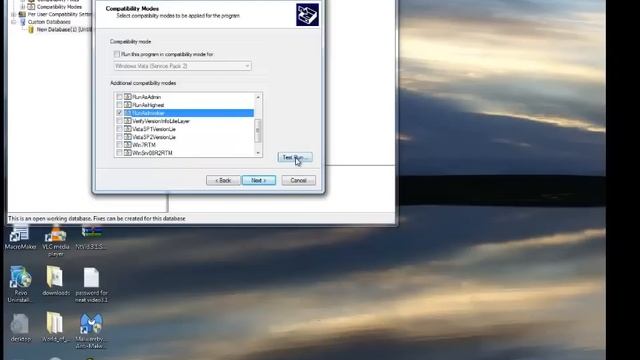This screenshot has width=640, height=360.
Task: Check the RunAsHighest mode checkbox
Action: tap(119, 105)
